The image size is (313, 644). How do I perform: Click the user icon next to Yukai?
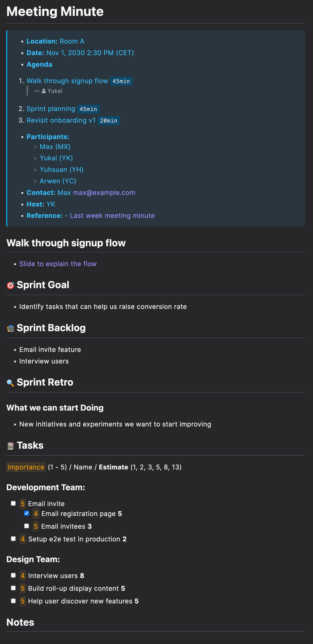[44, 91]
